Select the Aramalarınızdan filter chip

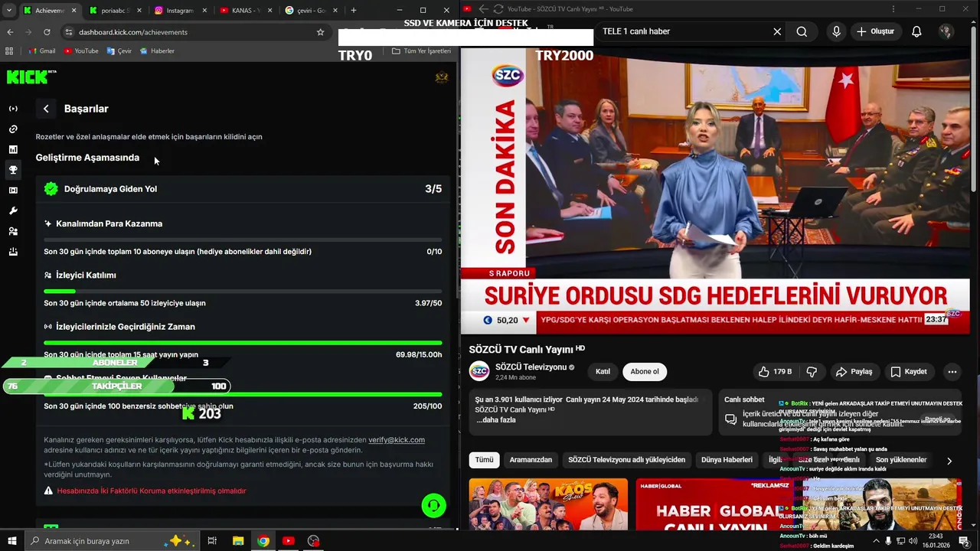point(531,460)
